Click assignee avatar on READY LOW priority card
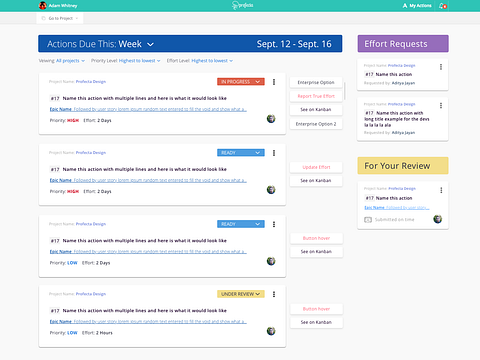The height and width of the screenshot is (360, 480). point(271,261)
